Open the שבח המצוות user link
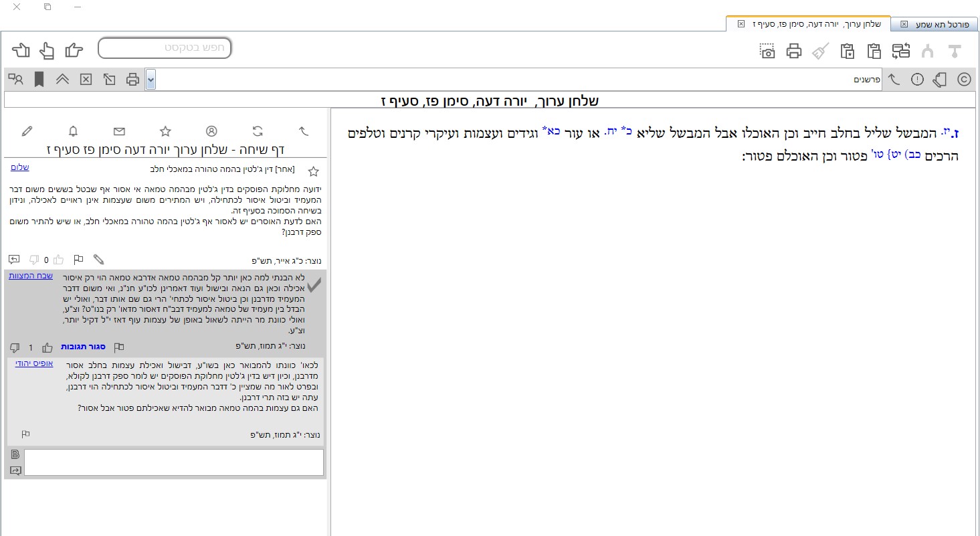The width and height of the screenshot is (980, 536). tap(30, 276)
